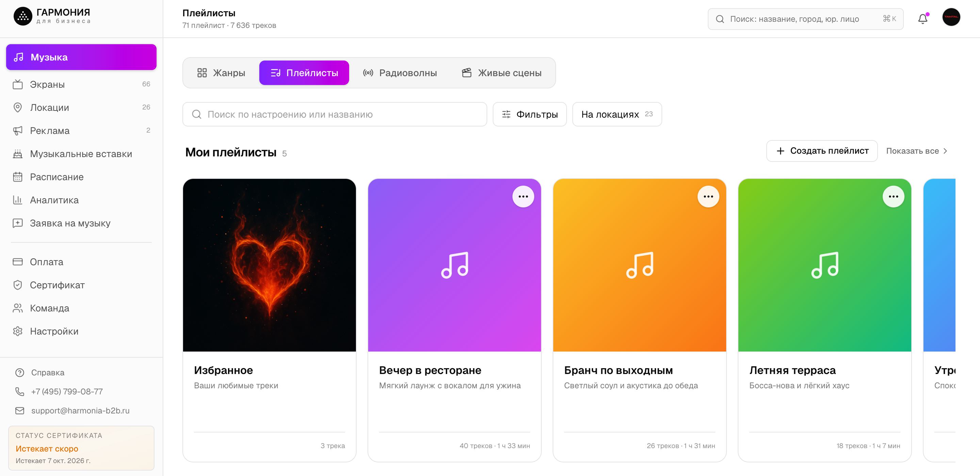Open Экраны in the sidebar
The height and width of the screenshot is (476, 980).
pyautogui.click(x=81, y=84)
